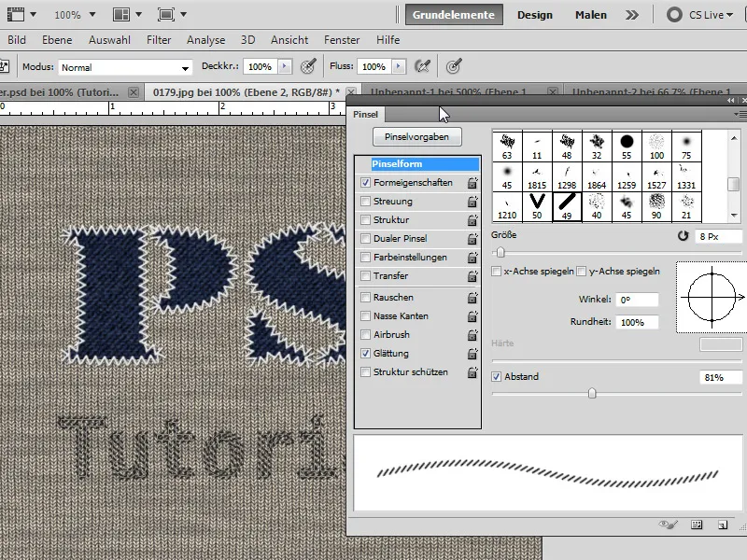Choose brush preset 32

[x=597, y=147]
